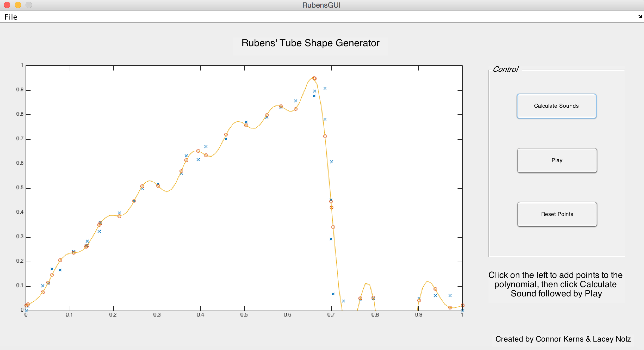Click Reset Points to clear the polynomial
The width and height of the screenshot is (644, 350).
click(x=557, y=214)
